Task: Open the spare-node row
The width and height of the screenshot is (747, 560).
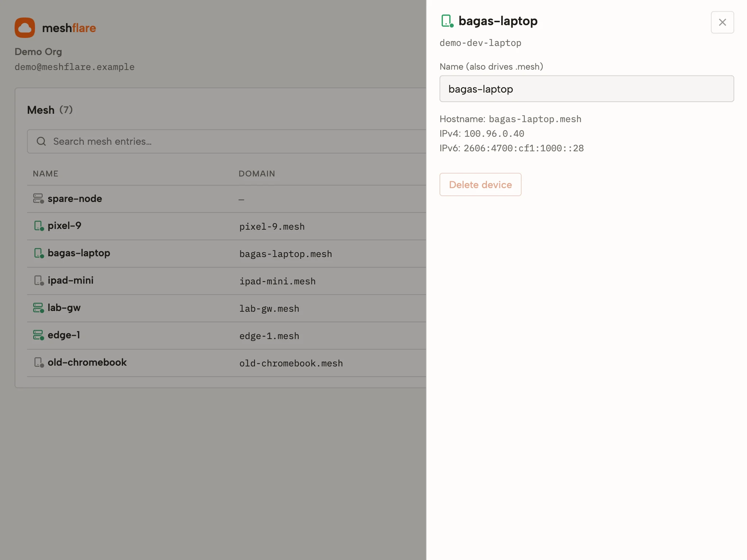Action: pyautogui.click(x=226, y=199)
